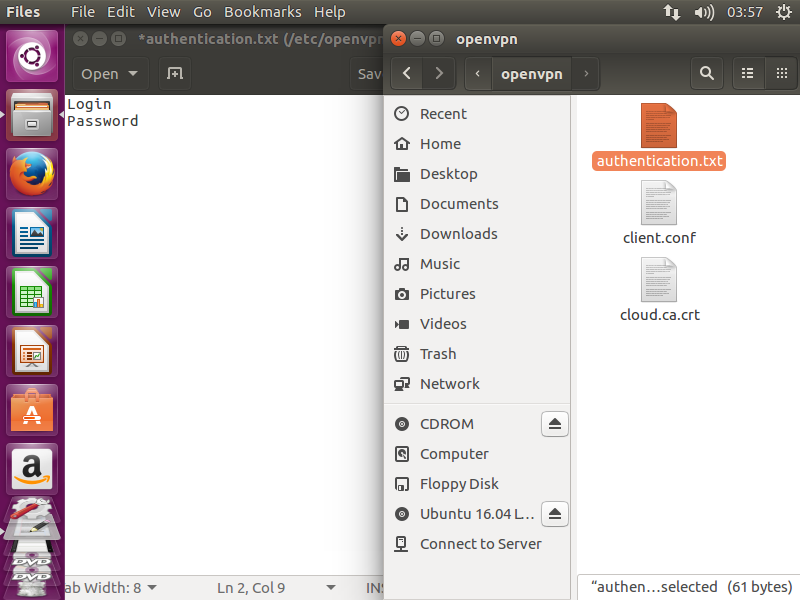Open Documents in sidebar

click(477, 204)
